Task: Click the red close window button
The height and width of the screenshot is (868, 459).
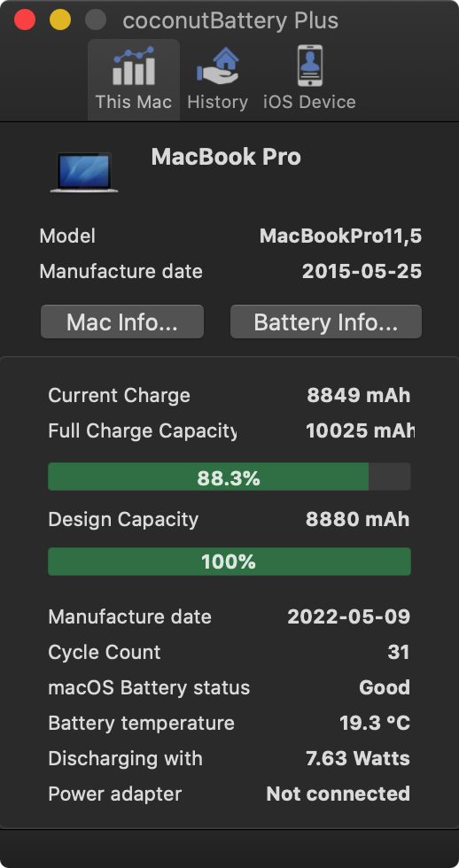Action: 25,19
